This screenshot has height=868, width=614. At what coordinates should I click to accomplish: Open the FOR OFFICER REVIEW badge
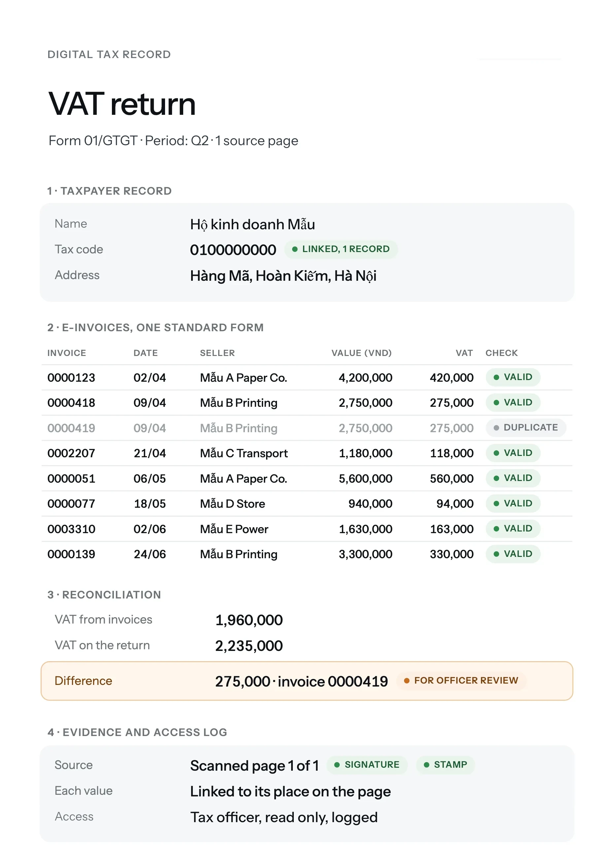461,681
